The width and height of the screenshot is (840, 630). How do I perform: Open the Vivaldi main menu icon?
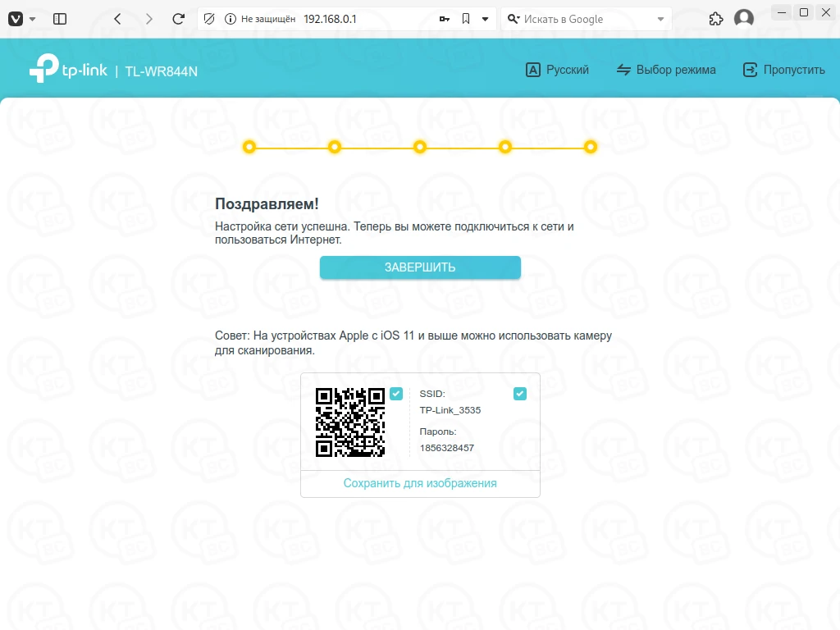pyautogui.click(x=16, y=20)
